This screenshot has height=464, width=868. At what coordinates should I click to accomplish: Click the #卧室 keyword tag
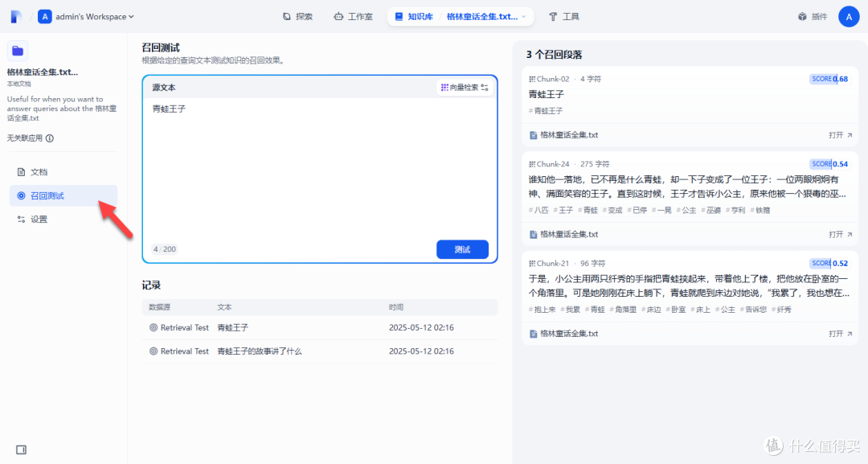coord(676,310)
